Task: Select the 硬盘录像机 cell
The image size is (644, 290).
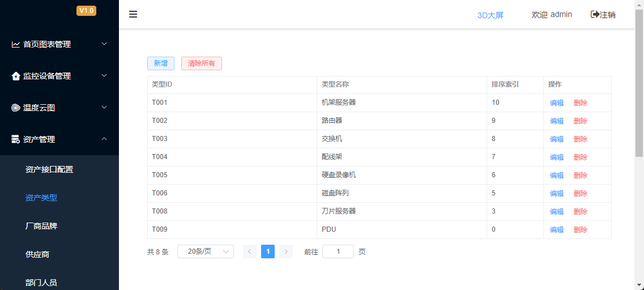Action: [402, 175]
